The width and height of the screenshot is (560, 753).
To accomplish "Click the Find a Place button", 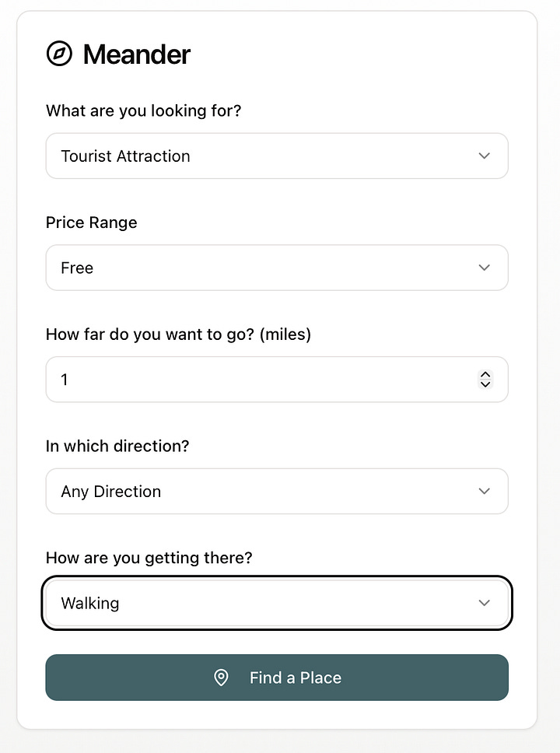I will (277, 678).
